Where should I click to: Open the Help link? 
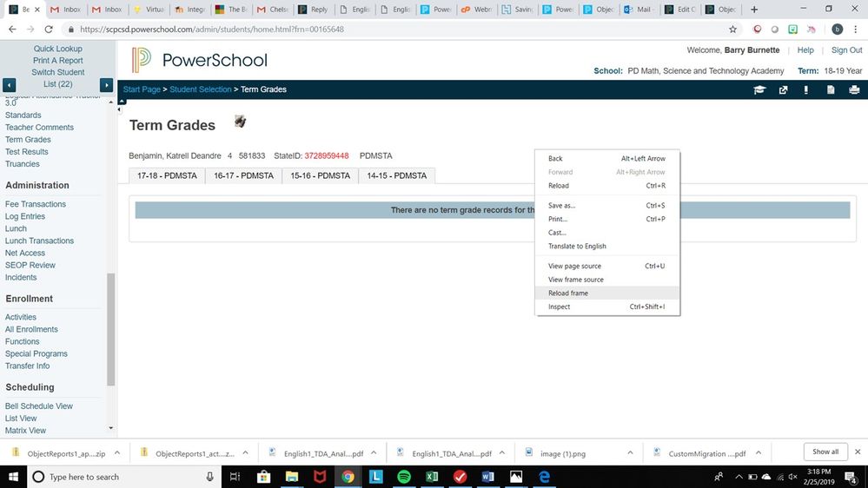[x=805, y=49]
